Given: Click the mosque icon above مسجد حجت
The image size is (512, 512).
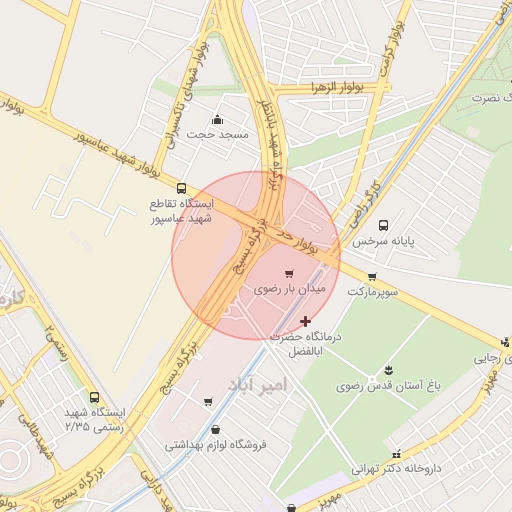Looking at the screenshot, I should coord(217,119).
